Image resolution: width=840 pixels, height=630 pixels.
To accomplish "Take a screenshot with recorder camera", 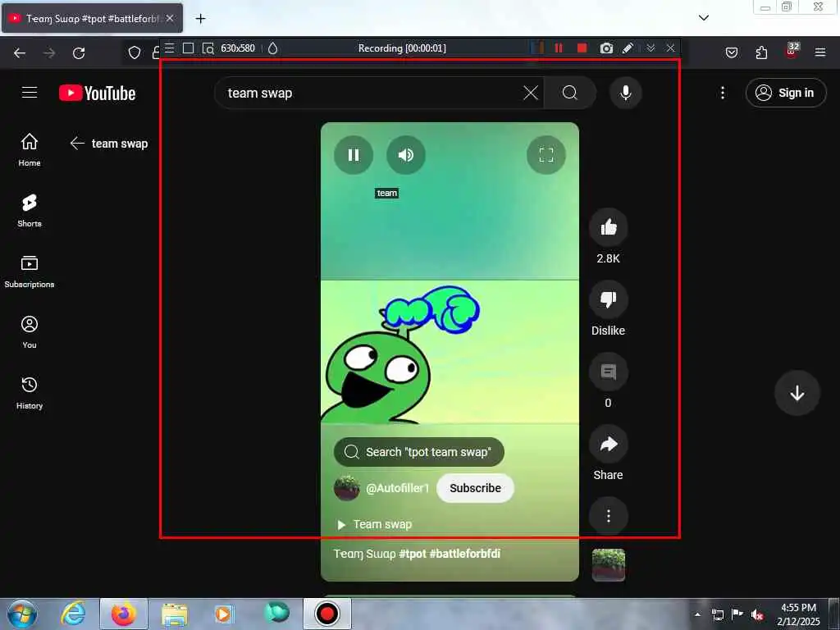I will click(x=606, y=48).
